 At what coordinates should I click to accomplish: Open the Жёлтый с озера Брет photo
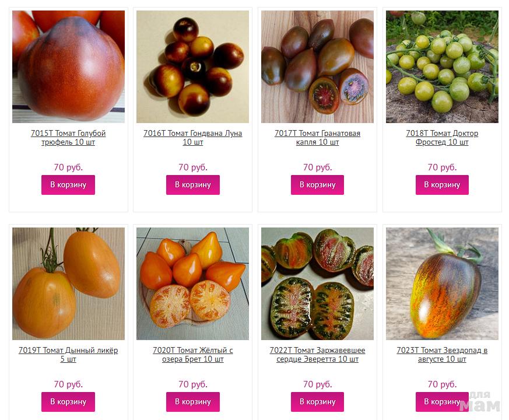(x=193, y=283)
